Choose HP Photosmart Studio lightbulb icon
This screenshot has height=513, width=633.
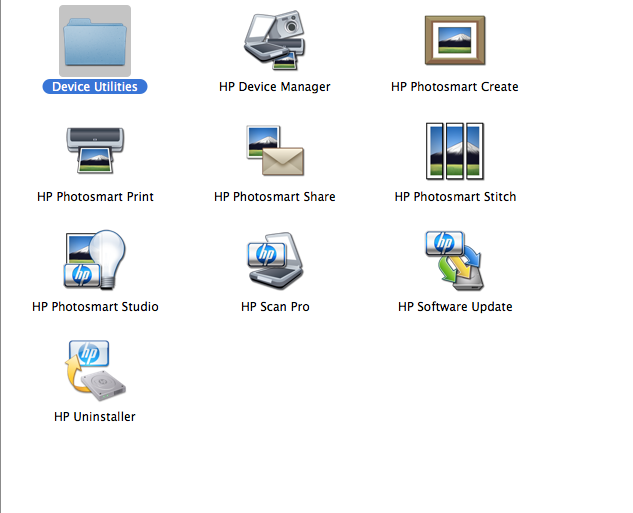(x=95, y=260)
